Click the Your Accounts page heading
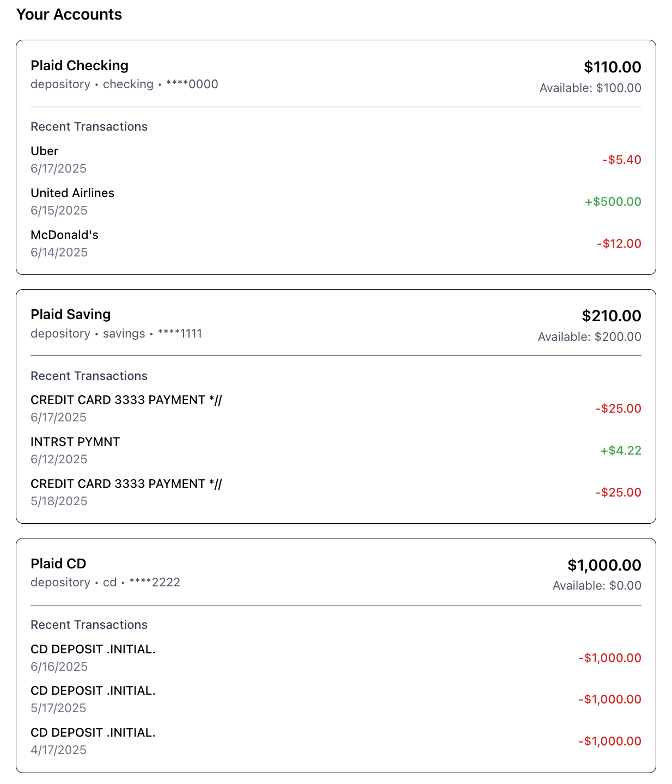 coord(69,14)
